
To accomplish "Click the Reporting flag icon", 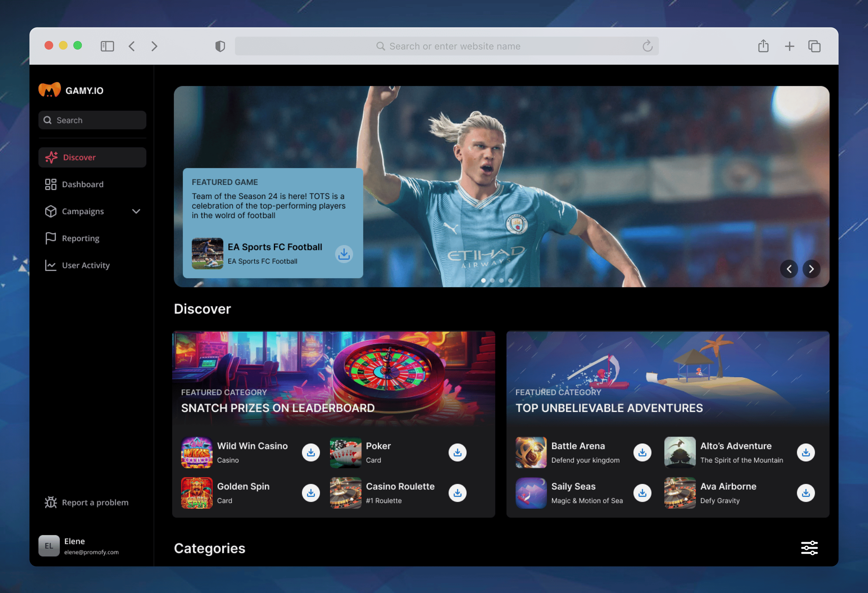I will [x=51, y=238].
